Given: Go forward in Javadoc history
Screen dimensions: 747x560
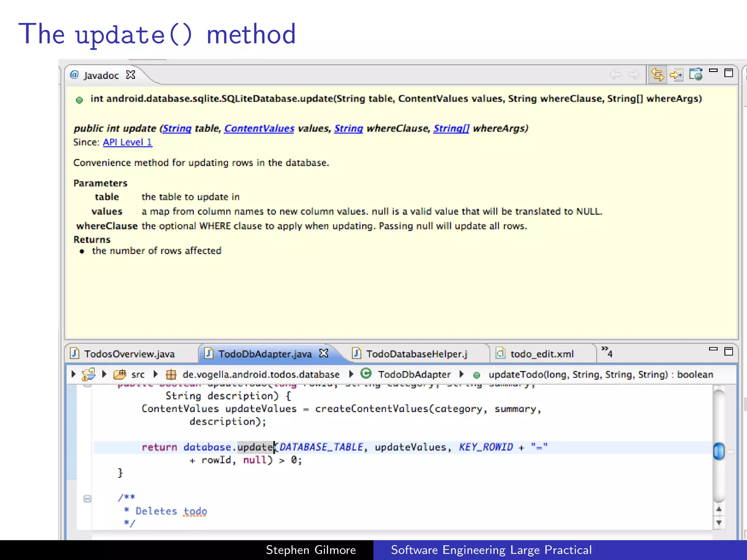Looking at the screenshot, I should point(634,75).
